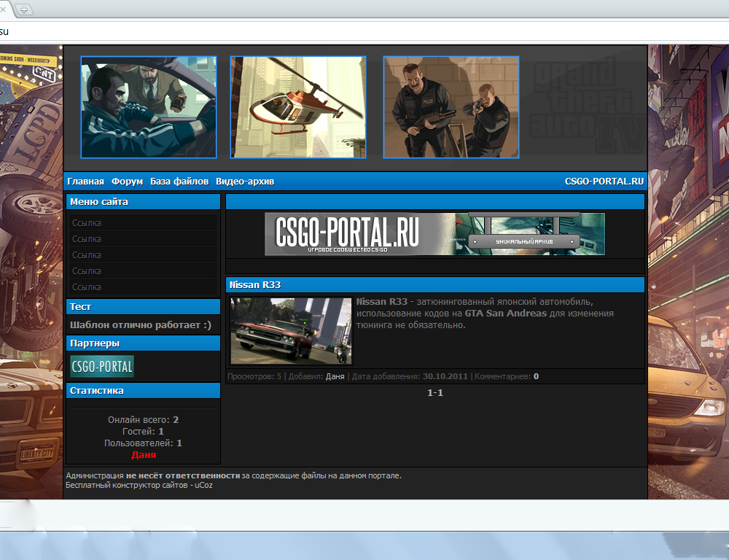The width and height of the screenshot is (729, 560).
Task: Open new browser tab button
Action: 24,9
